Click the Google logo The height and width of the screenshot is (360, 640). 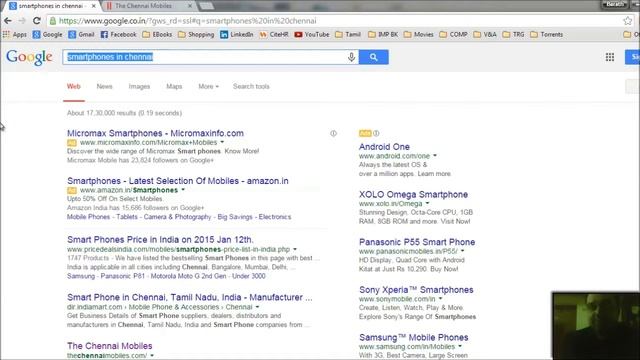(x=29, y=57)
